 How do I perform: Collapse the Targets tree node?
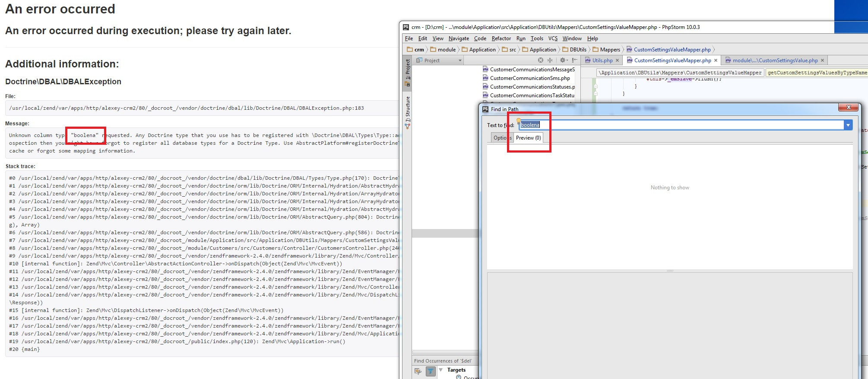(x=441, y=370)
